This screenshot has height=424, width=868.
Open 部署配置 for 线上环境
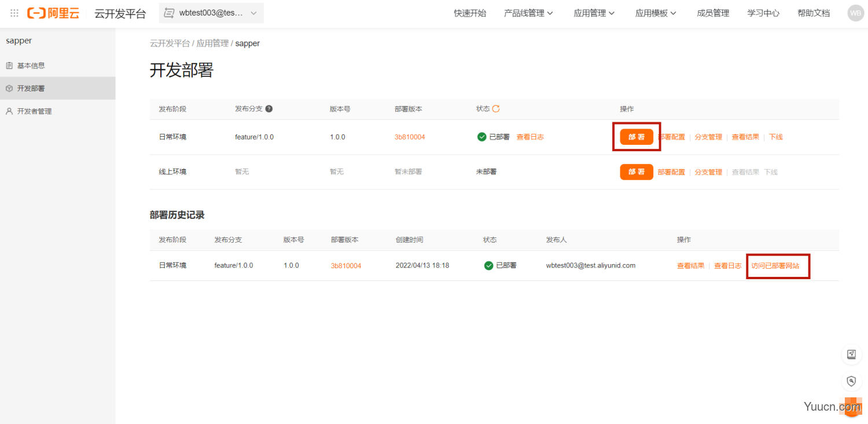pyautogui.click(x=671, y=172)
